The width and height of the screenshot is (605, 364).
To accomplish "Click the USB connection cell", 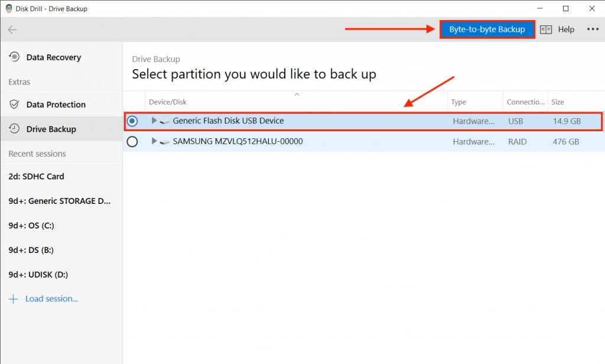I will pyautogui.click(x=515, y=121).
